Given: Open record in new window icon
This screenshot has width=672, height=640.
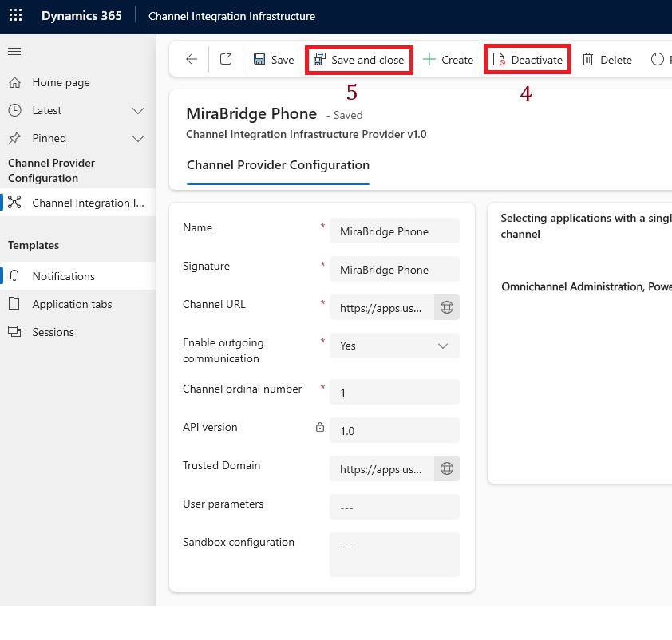Looking at the screenshot, I should coord(226,60).
